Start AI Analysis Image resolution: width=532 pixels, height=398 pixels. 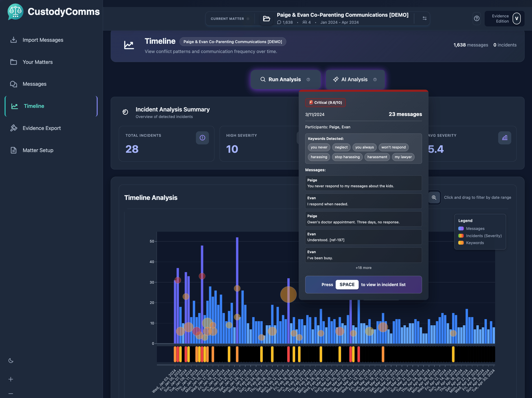355,79
